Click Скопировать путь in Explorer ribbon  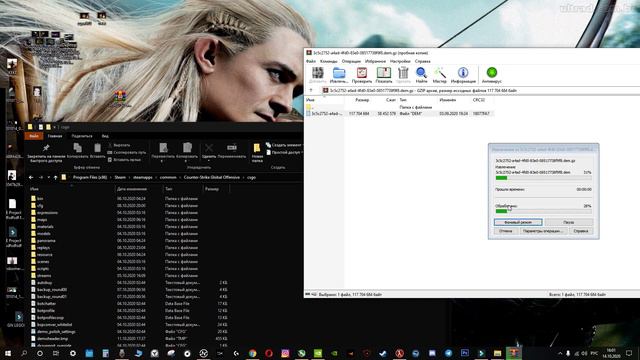tap(126, 153)
